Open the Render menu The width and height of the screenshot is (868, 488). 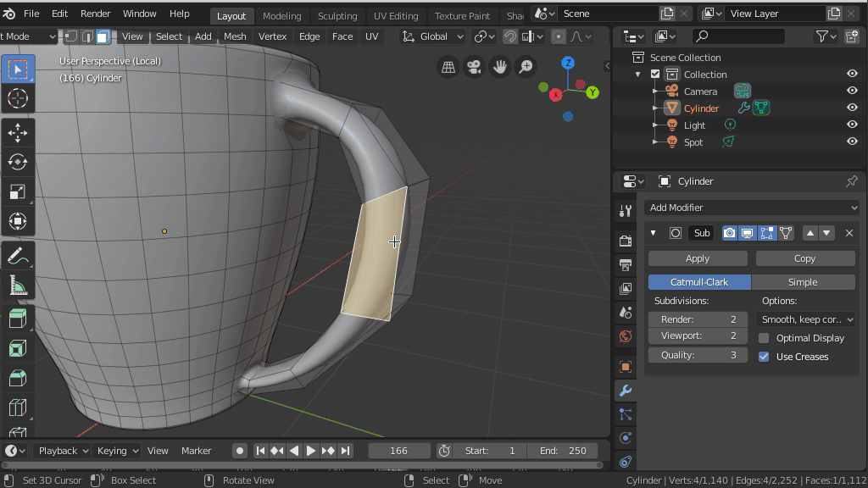(x=95, y=14)
